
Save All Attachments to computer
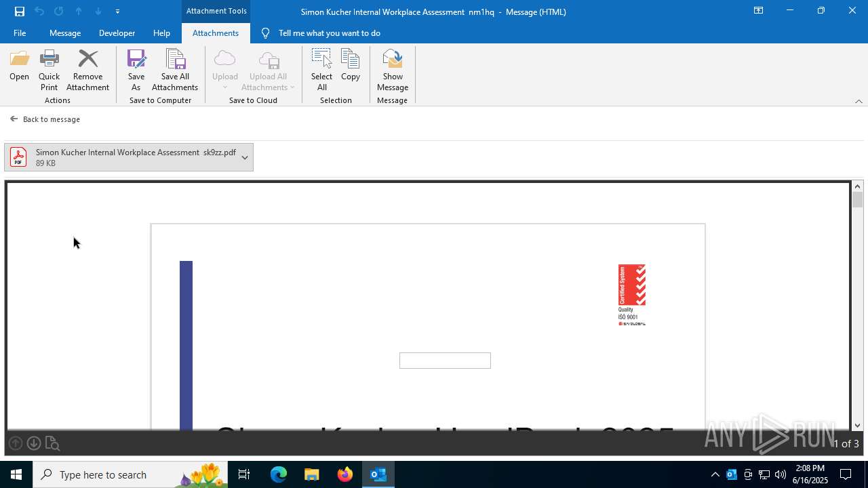[x=175, y=70]
